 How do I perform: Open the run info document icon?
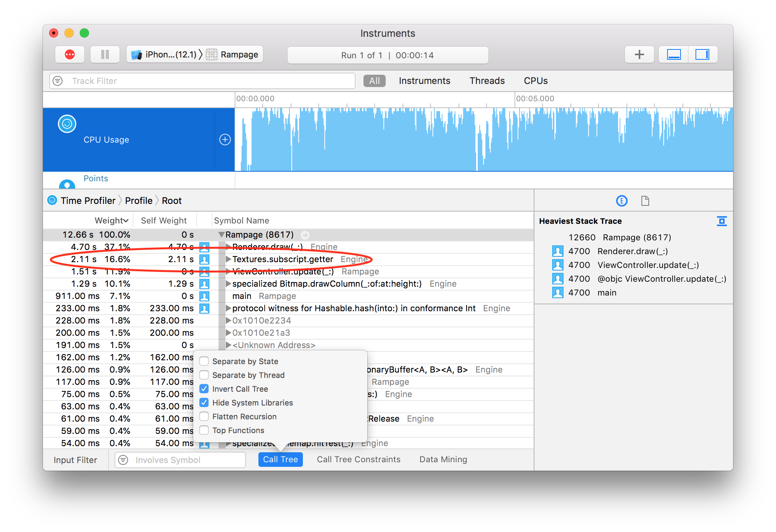(645, 201)
